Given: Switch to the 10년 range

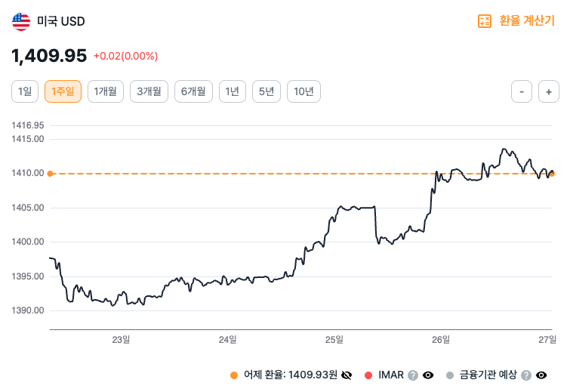Looking at the screenshot, I should [x=303, y=91].
